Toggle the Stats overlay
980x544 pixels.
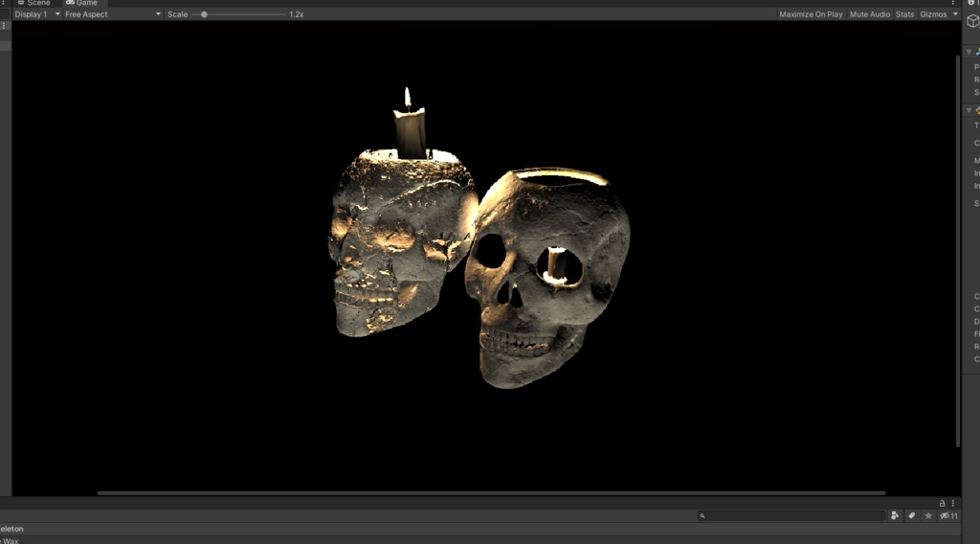(904, 14)
